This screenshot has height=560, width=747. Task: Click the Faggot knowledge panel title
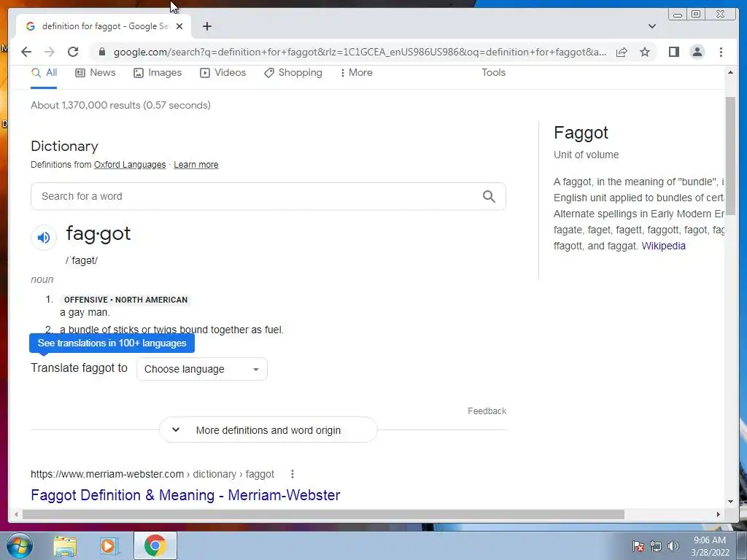[x=581, y=133]
